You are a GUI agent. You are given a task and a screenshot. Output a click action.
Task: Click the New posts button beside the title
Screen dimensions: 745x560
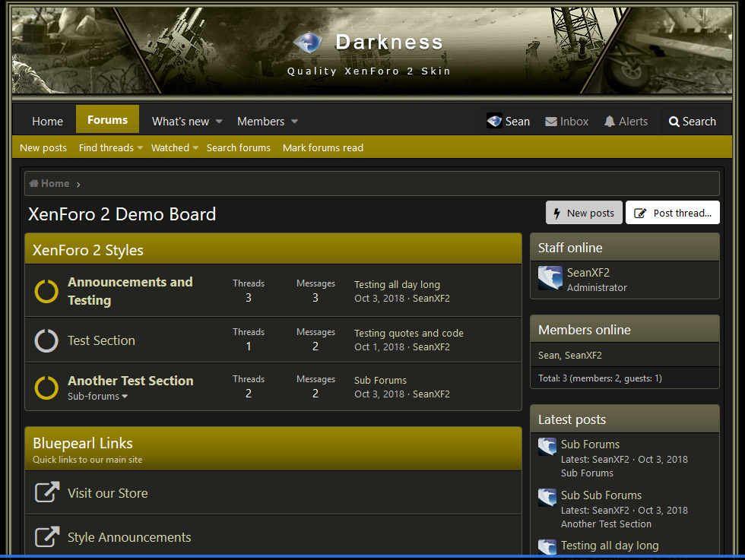coord(584,213)
